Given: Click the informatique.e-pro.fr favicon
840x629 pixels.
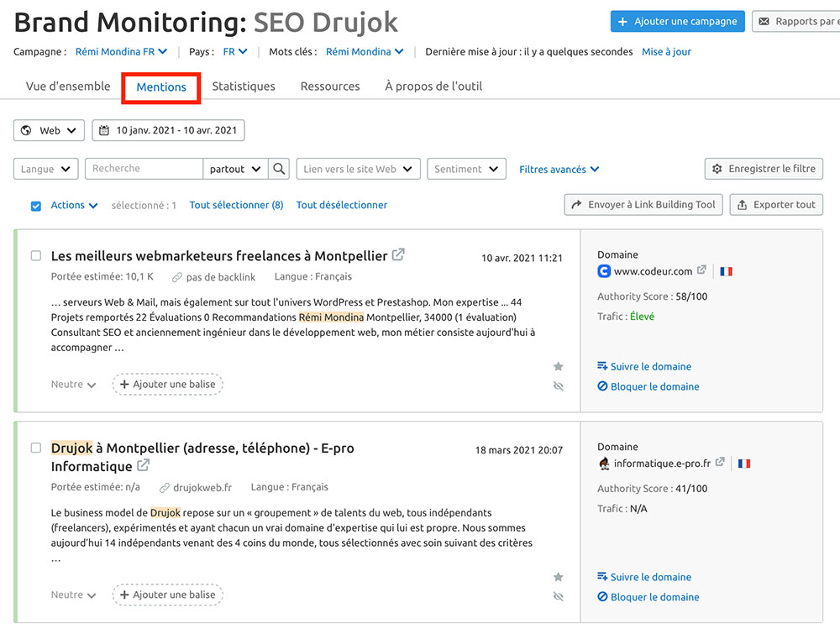Looking at the screenshot, I should point(604,464).
